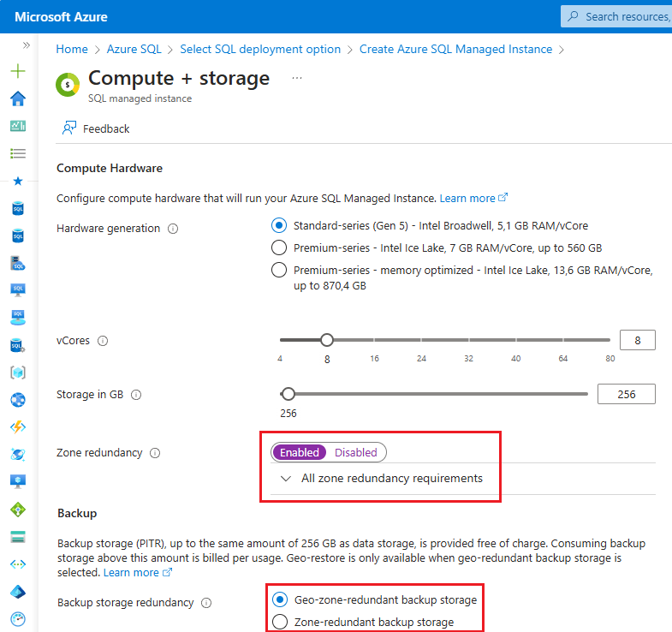Go to Select SQL deployment option breadcrumb
The width and height of the screenshot is (672, 632).
260,50
